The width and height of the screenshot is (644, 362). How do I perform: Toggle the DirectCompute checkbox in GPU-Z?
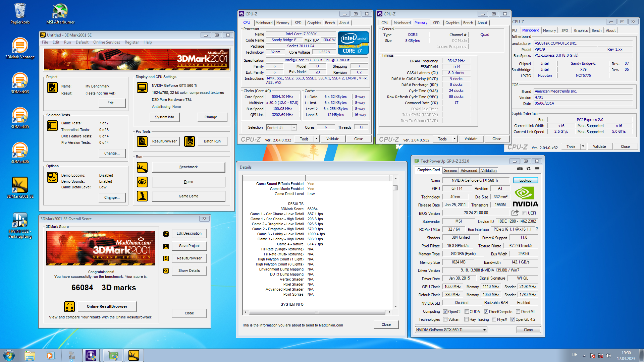[486, 312]
